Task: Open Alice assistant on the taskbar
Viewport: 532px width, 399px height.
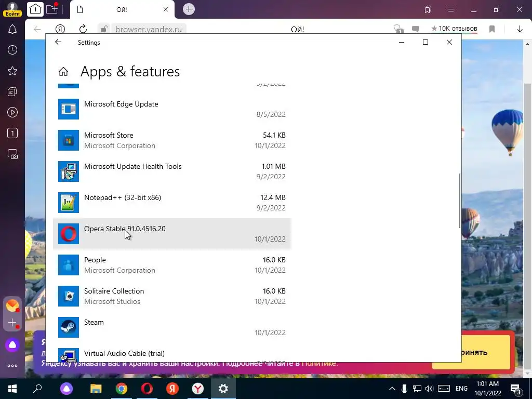Action: point(66,389)
